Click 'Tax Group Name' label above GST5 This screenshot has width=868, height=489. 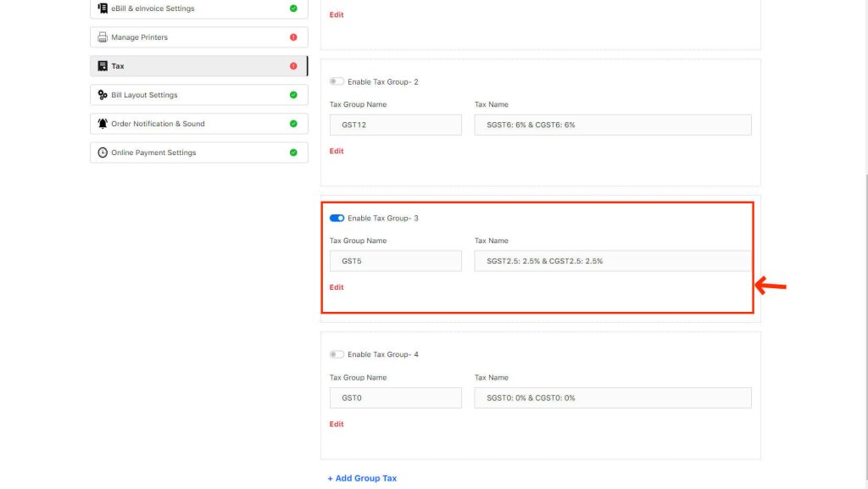[359, 241]
